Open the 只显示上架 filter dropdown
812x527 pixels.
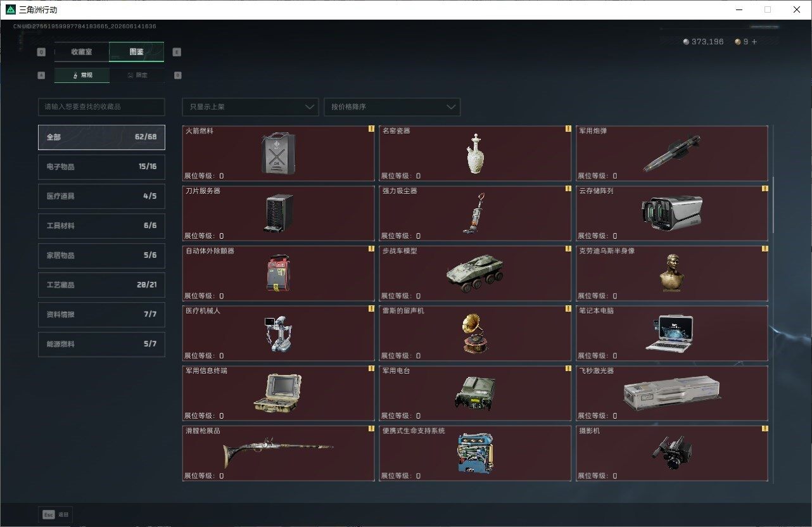click(250, 107)
